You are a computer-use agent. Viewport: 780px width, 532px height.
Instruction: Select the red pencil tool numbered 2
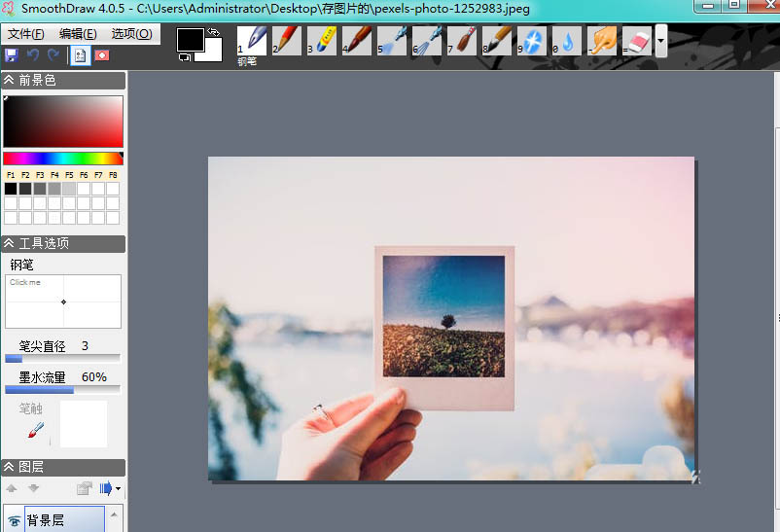[287, 40]
